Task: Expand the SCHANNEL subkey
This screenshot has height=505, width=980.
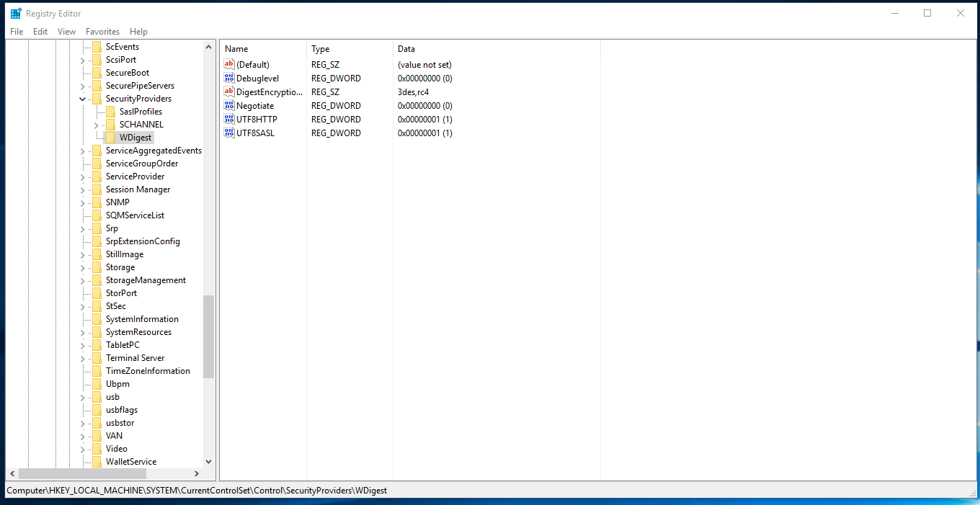Action: click(x=97, y=125)
